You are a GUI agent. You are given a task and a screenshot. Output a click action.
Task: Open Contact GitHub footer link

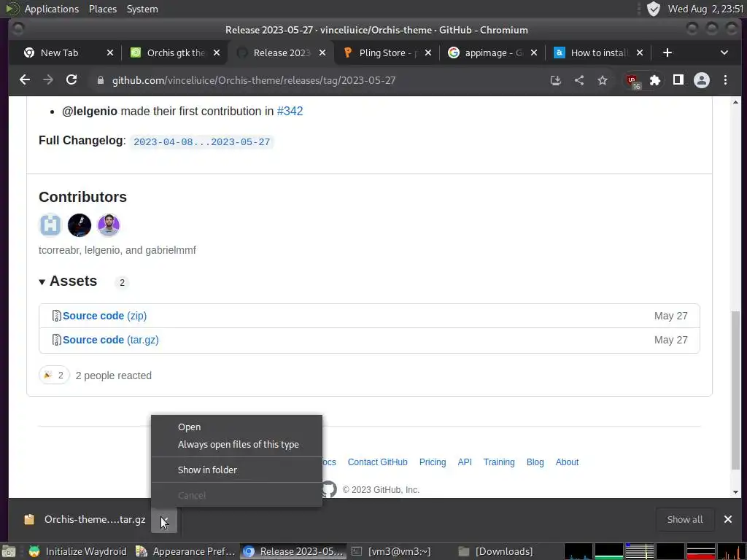(x=377, y=462)
